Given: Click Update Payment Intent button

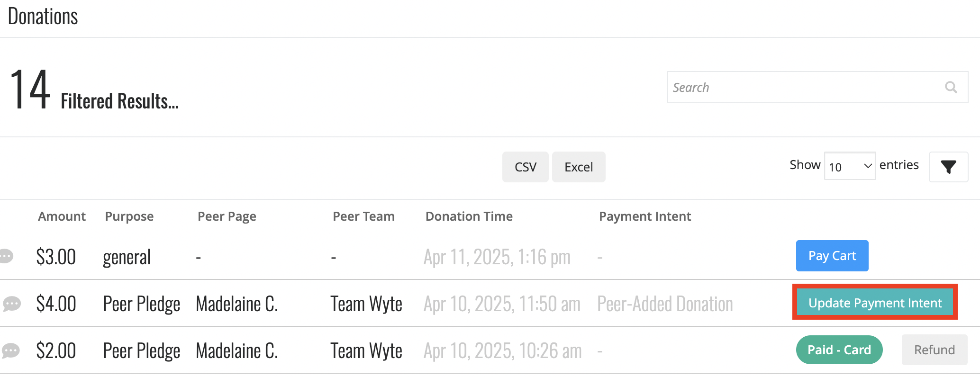Looking at the screenshot, I should tap(875, 303).
